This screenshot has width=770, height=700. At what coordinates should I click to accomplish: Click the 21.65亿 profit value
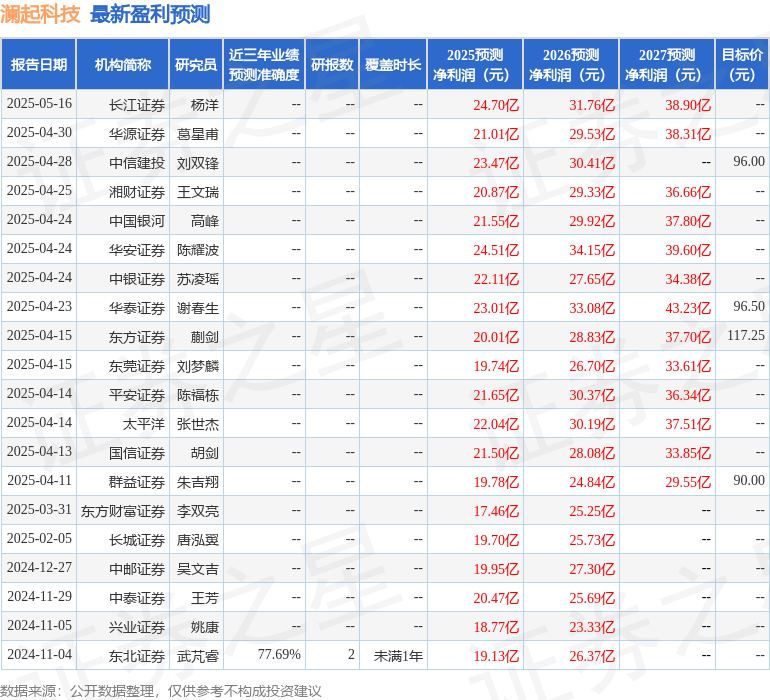[x=496, y=395]
